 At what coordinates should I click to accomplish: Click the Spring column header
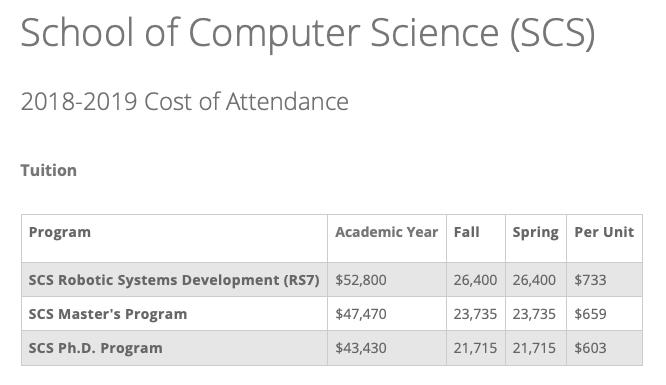click(535, 232)
